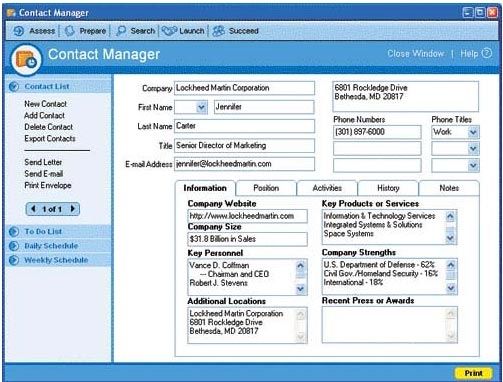Click the To Do List arrow icon

click(14, 231)
